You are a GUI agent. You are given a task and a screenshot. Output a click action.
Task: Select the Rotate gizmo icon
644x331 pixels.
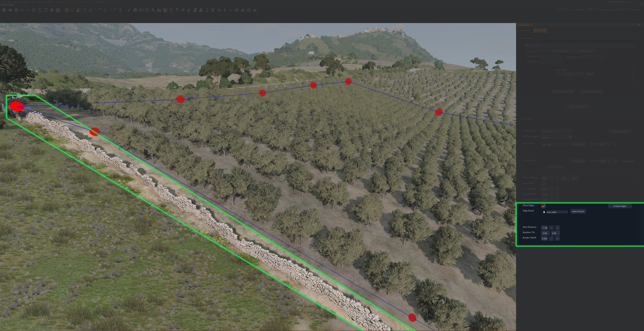point(73,10)
